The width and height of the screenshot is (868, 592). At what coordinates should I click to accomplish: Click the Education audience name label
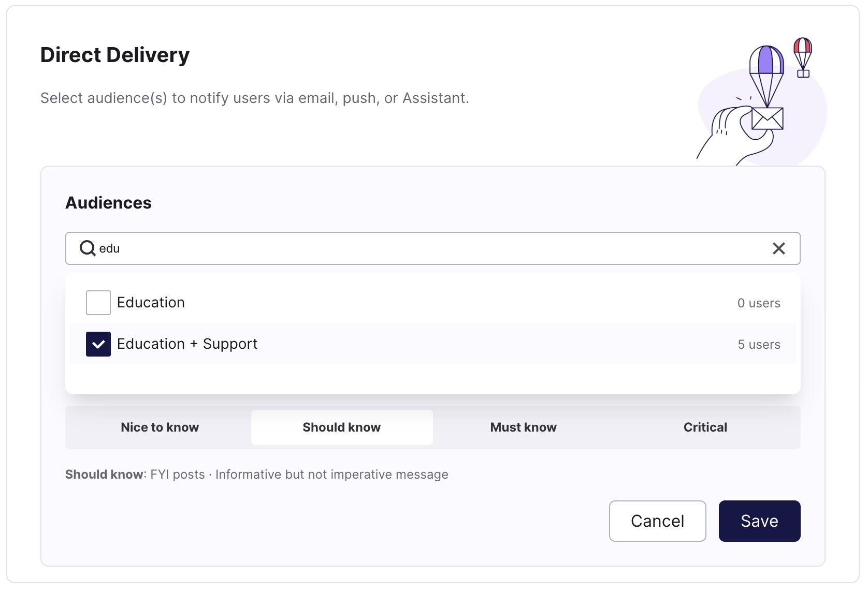(x=151, y=303)
